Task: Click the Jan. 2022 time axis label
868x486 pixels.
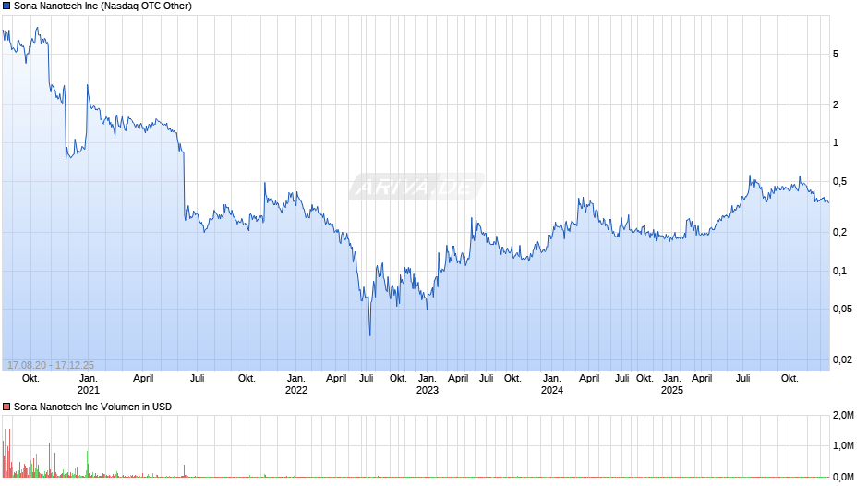Action: click(296, 384)
